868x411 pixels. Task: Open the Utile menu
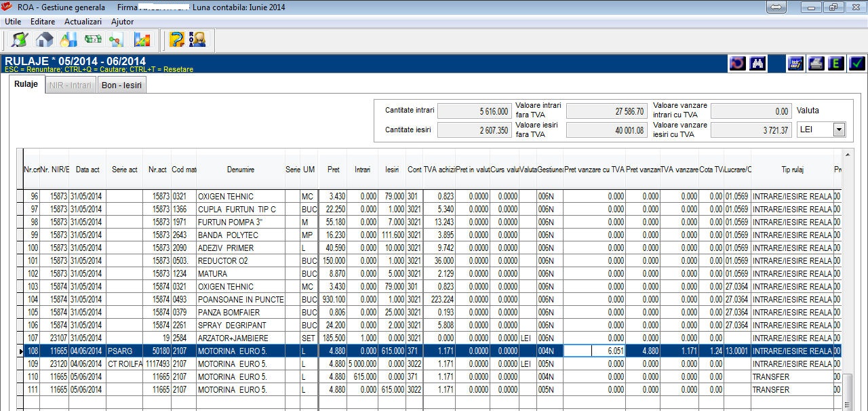point(14,22)
